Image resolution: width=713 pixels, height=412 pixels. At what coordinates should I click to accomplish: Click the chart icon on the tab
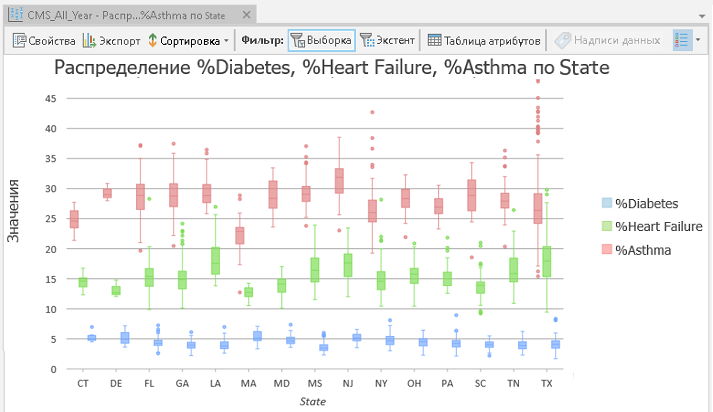click(x=14, y=15)
